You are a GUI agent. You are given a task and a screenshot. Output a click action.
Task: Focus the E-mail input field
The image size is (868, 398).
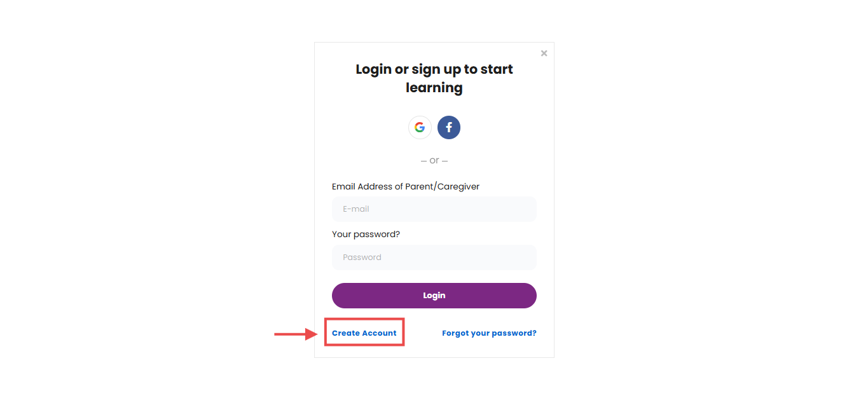[x=434, y=209]
